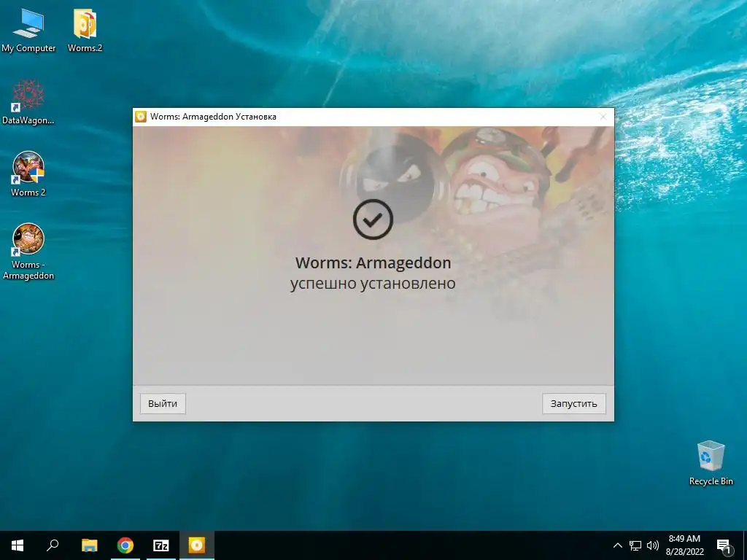Click the 'Worms: Armageddon Установка' title bar text
This screenshot has width=747, height=560.
(x=213, y=117)
